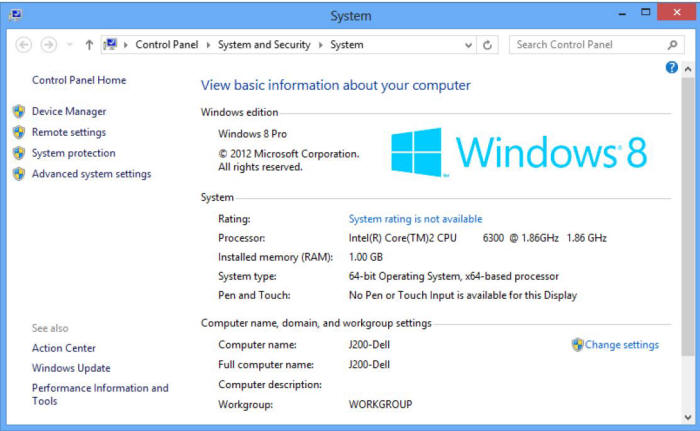Viewport: 700px width, 431px height.
Task: Open Control Panel Home
Action: [79, 80]
